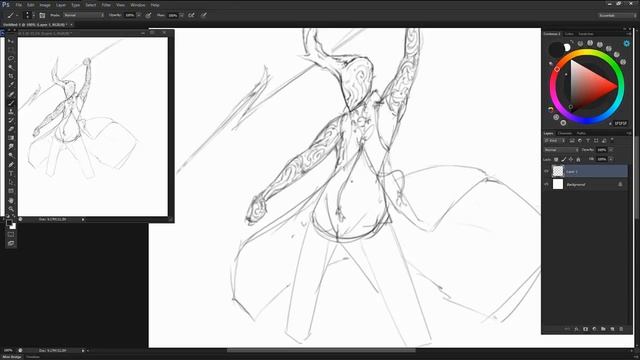Select the Lasso tool
640x360 pixels.
11,58
